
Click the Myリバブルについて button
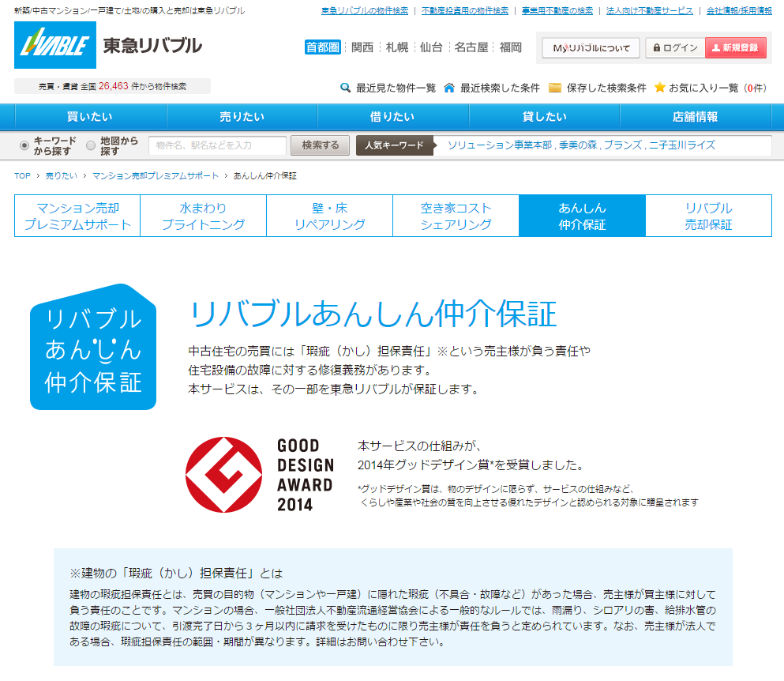(x=591, y=48)
